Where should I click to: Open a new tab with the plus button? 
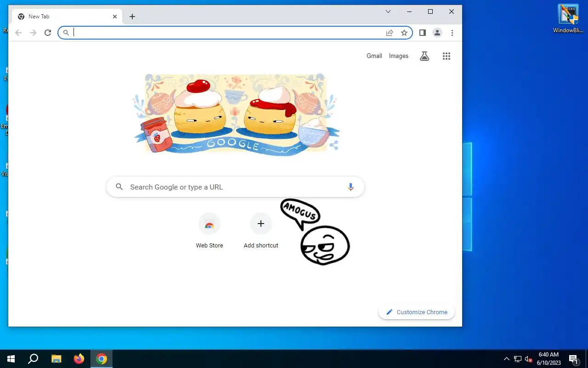132,17
